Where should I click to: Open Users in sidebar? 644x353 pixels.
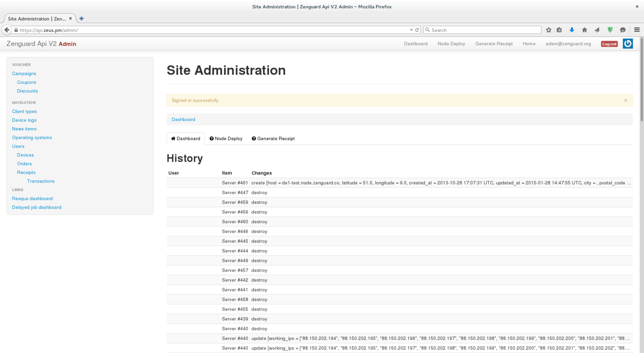[18, 146]
